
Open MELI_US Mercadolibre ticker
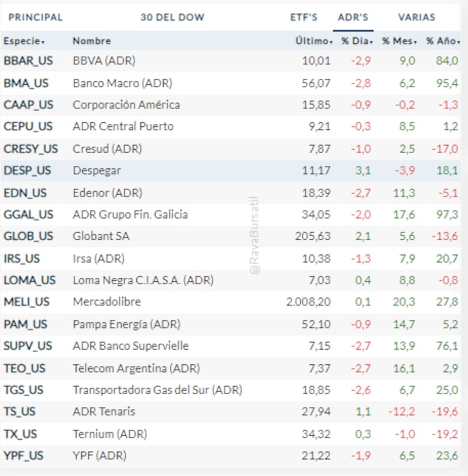point(27,302)
